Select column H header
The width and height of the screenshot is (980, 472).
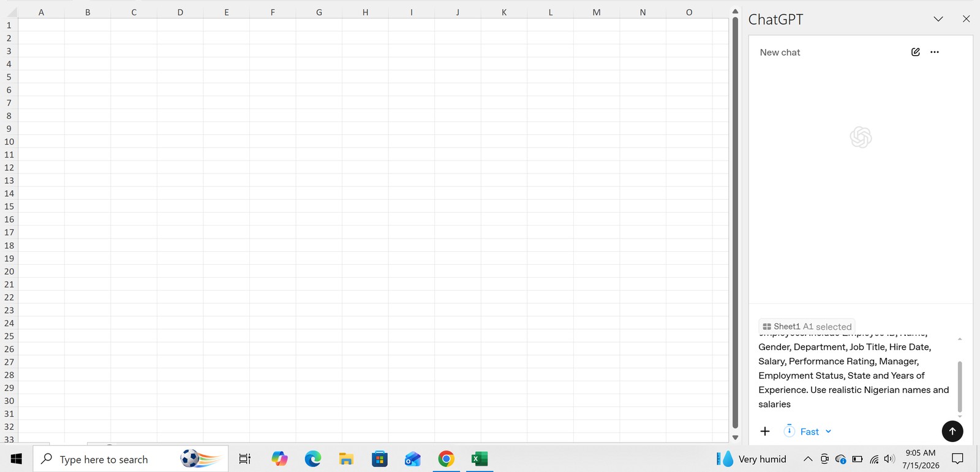[x=365, y=12]
